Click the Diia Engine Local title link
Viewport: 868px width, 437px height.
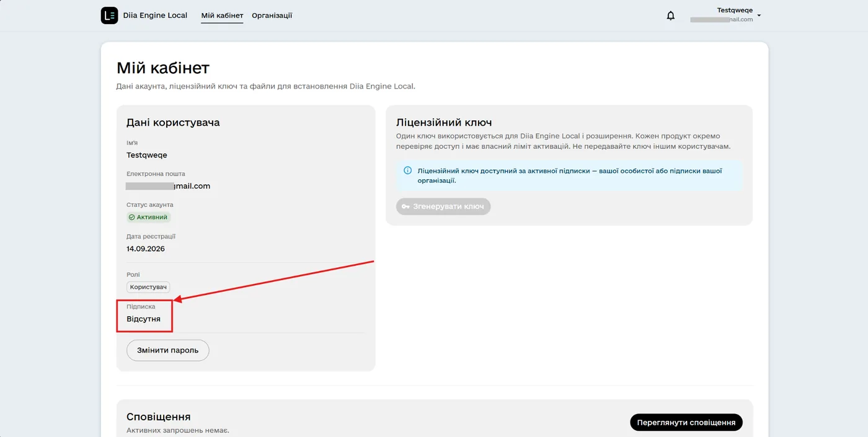(x=155, y=15)
